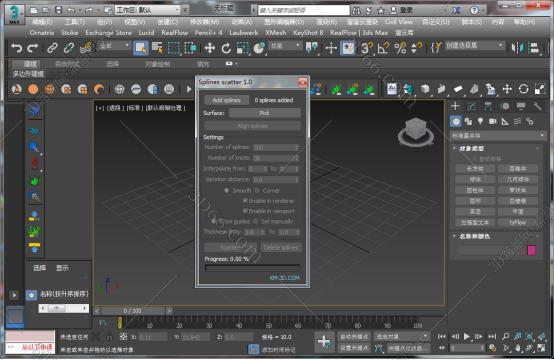This screenshot has width=554, height=360.
Task: Click the Add splines button
Action: (226, 100)
